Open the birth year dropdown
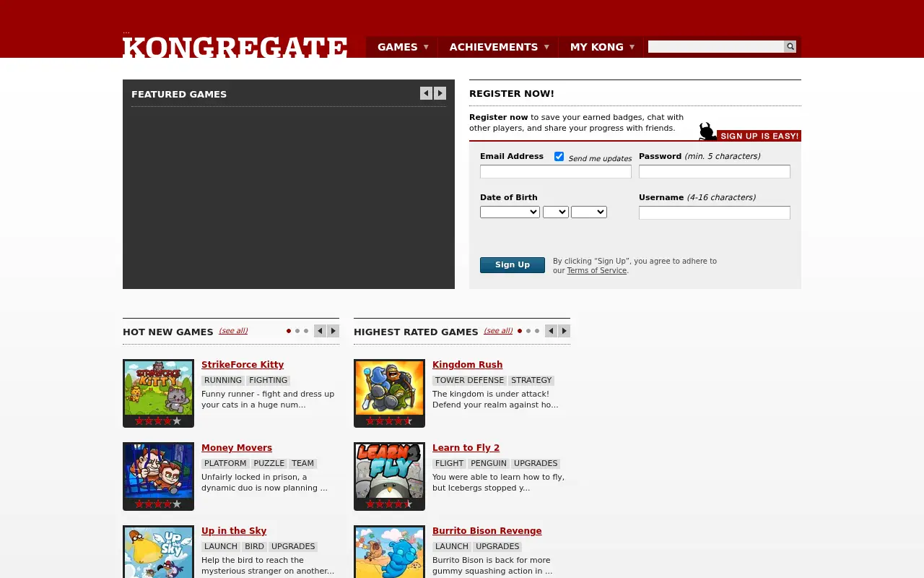 click(x=589, y=212)
